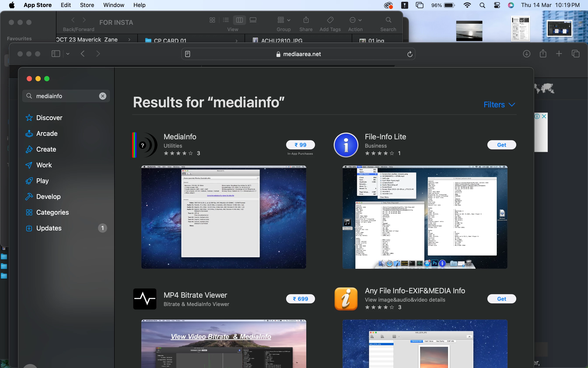Open the MediaInfo app title link
This screenshot has width=588, height=368.
click(180, 137)
